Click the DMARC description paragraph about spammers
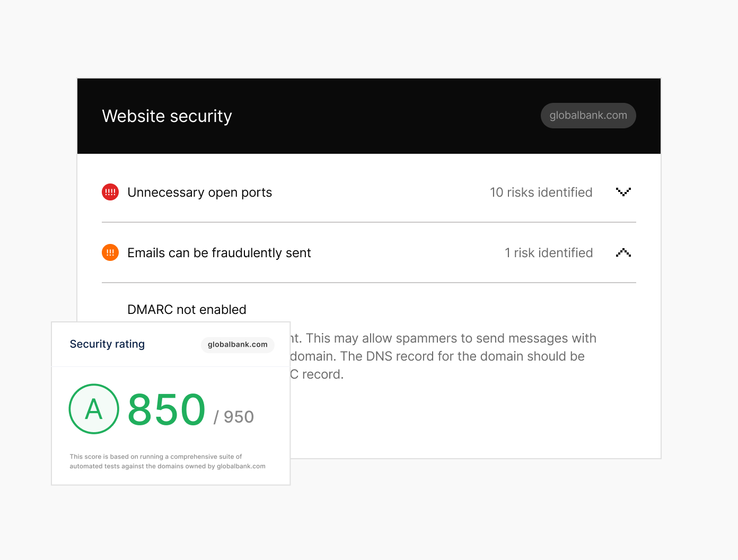Viewport: 738px width, 560px height. pyautogui.click(x=443, y=356)
